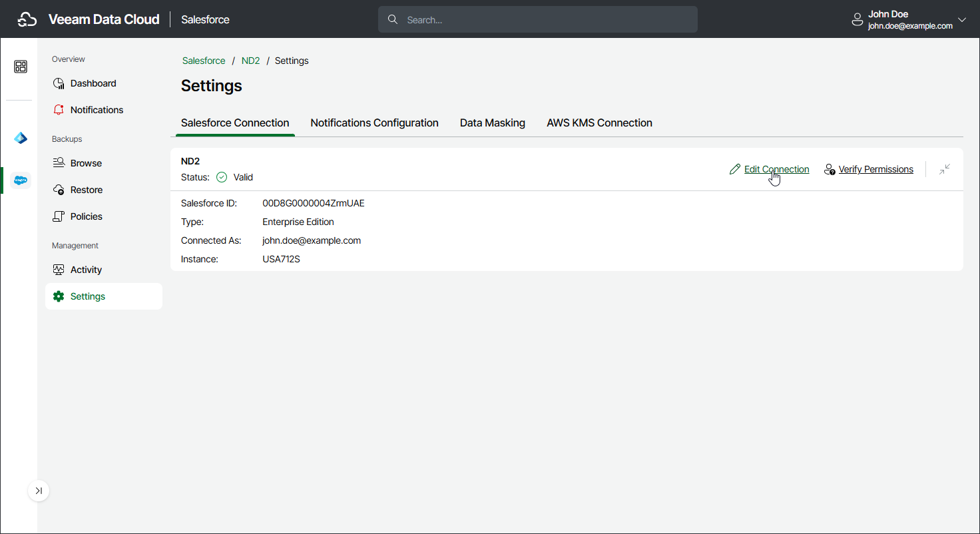
Task: Click the Salesforce breadcrumb link
Action: tap(204, 61)
